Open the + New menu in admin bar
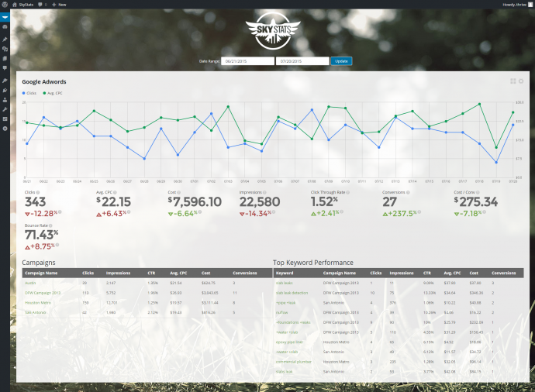The width and height of the screenshot is (535, 392). tap(60, 5)
